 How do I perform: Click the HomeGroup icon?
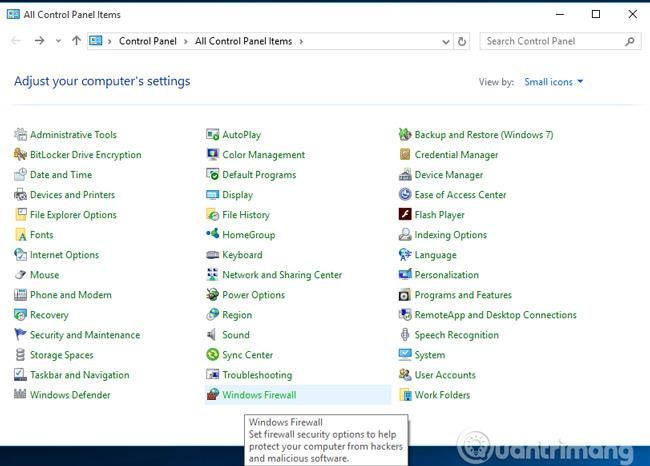(213, 234)
